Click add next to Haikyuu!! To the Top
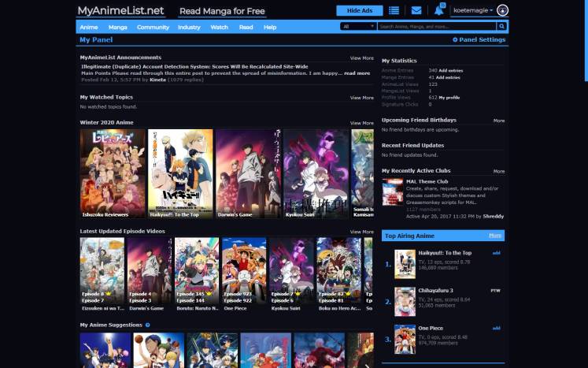 tap(496, 253)
